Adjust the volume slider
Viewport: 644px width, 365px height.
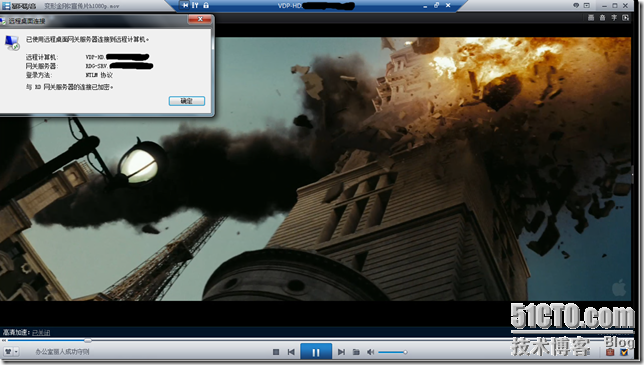tap(392, 352)
